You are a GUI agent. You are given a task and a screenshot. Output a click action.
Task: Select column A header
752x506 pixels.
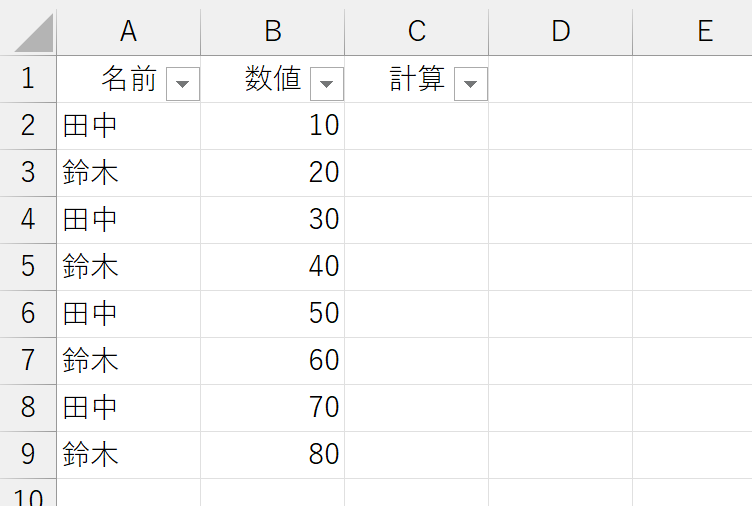coord(129,32)
